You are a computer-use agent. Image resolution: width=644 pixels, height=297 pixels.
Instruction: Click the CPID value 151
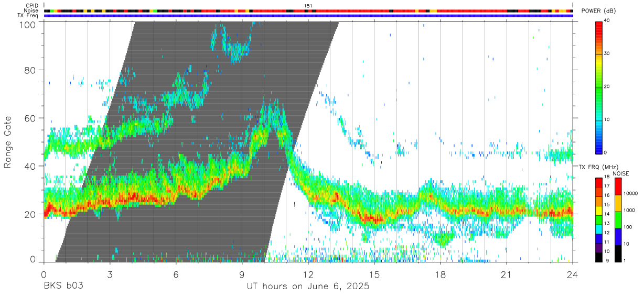308,6
